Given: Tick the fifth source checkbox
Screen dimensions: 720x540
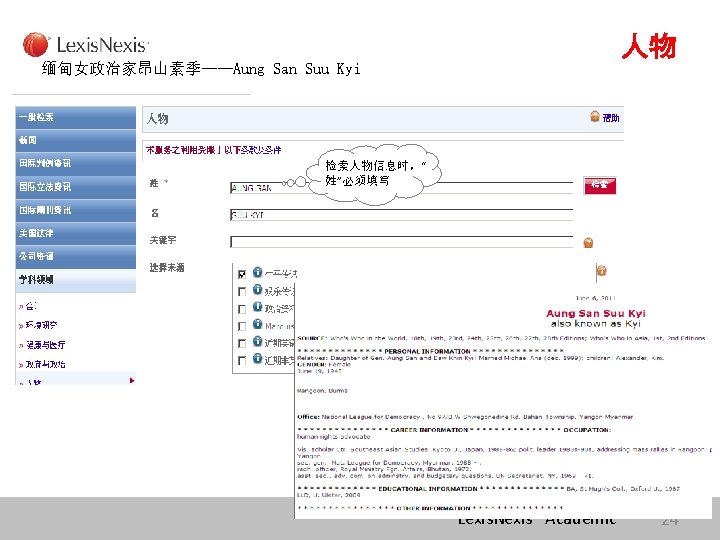Looking at the screenshot, I should (242, 343).
